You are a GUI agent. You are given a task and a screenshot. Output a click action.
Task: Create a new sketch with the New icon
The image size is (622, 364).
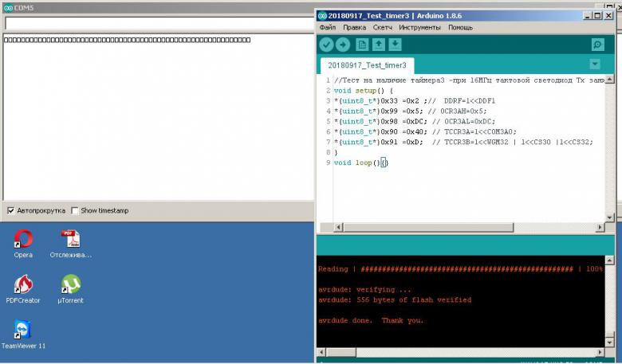pyautogui.click(x=363, y=45)
